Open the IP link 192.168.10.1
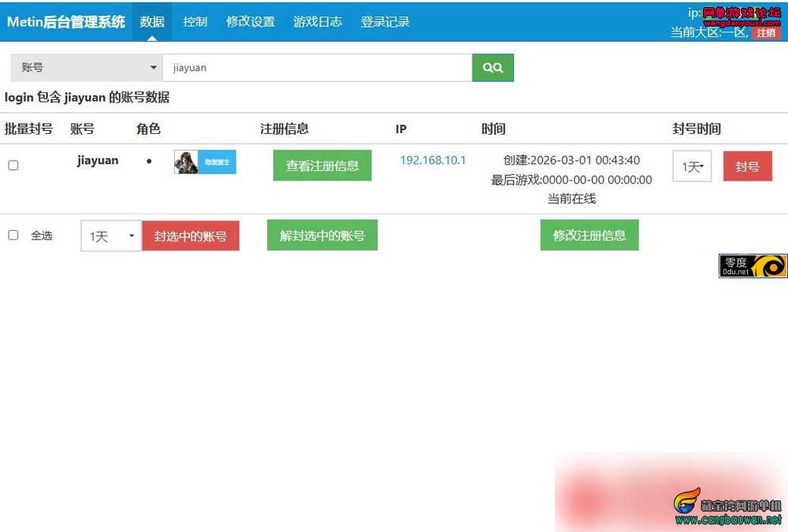This screenshot has height=532, width=788. pos(433,161)
